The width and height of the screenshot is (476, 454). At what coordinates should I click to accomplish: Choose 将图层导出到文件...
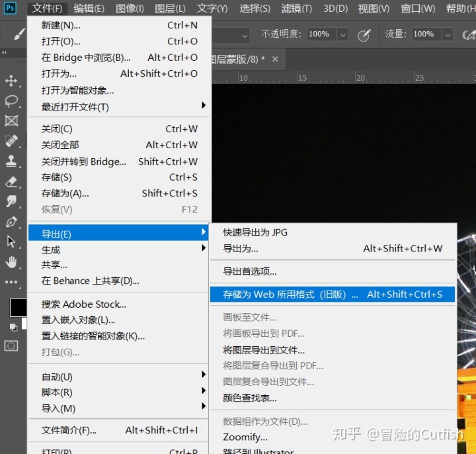click(333, 350)
